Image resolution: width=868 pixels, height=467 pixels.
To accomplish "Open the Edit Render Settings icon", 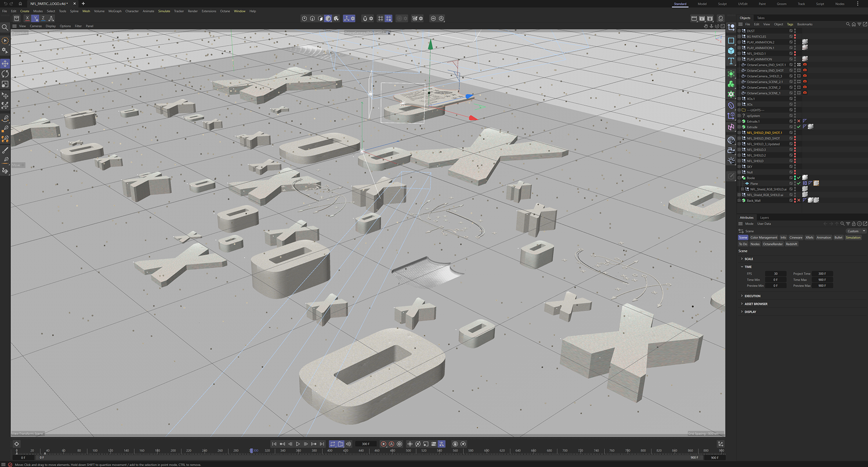I will pyautogui.click(x=710, y=19).
